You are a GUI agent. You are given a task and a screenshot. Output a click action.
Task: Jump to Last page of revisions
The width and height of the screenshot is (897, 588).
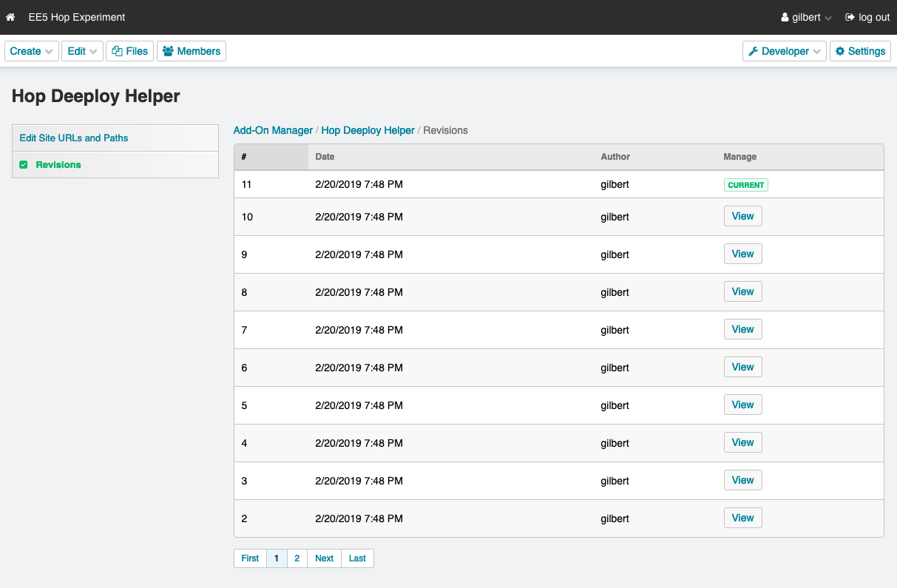click(357, 558)
